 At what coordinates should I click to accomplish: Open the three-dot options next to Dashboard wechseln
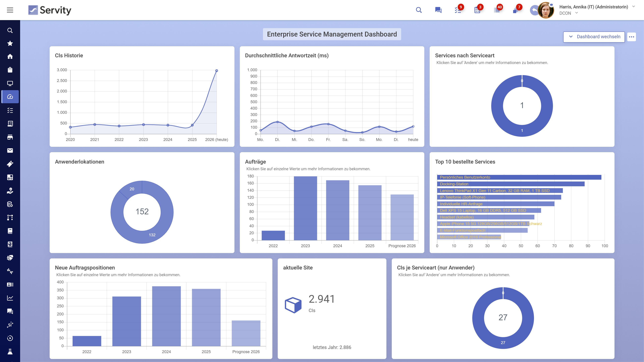tap(631, 37)
